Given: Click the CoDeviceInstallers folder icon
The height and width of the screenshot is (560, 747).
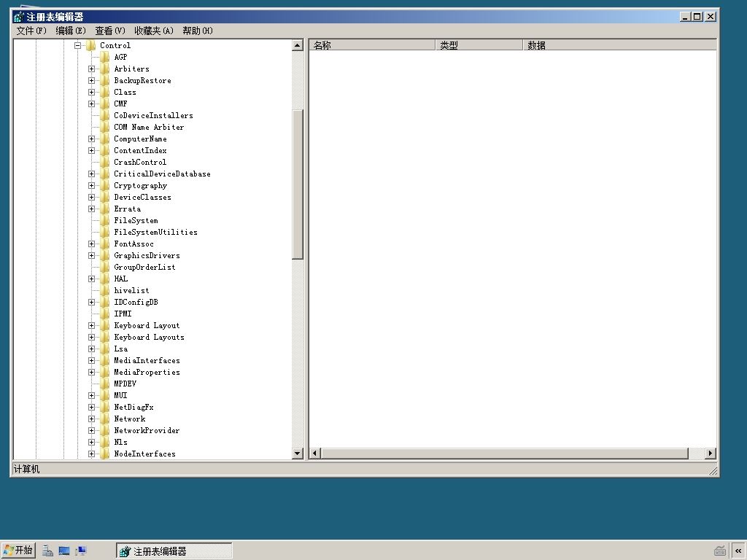Looking at the screenshot, I should click(x=105, y=115).
